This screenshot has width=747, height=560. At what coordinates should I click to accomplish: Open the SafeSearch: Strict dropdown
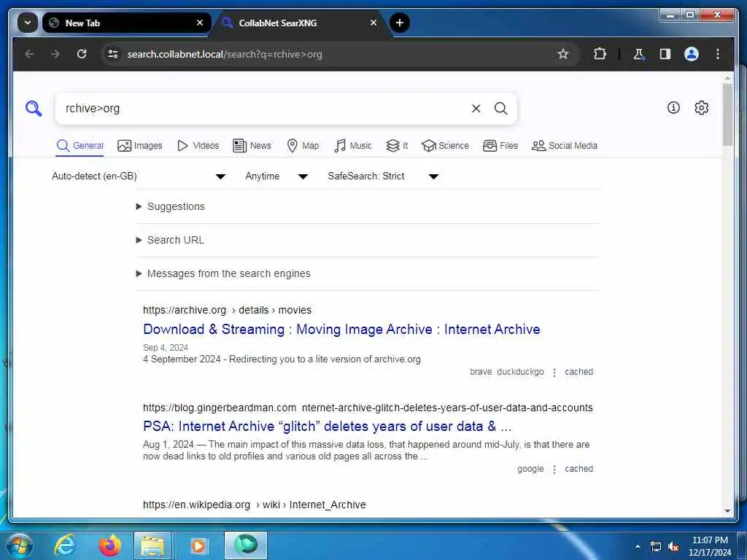click(x=383, y=176)
